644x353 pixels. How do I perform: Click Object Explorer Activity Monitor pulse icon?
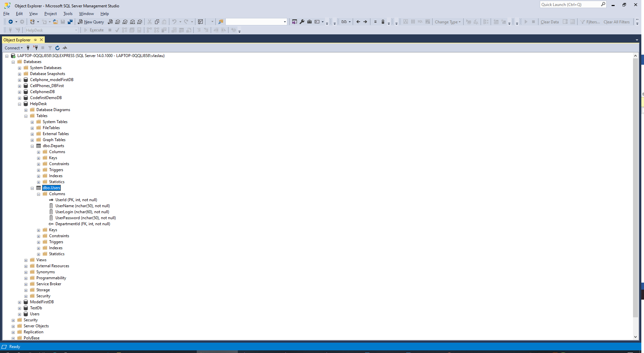(x=65, y=48)
